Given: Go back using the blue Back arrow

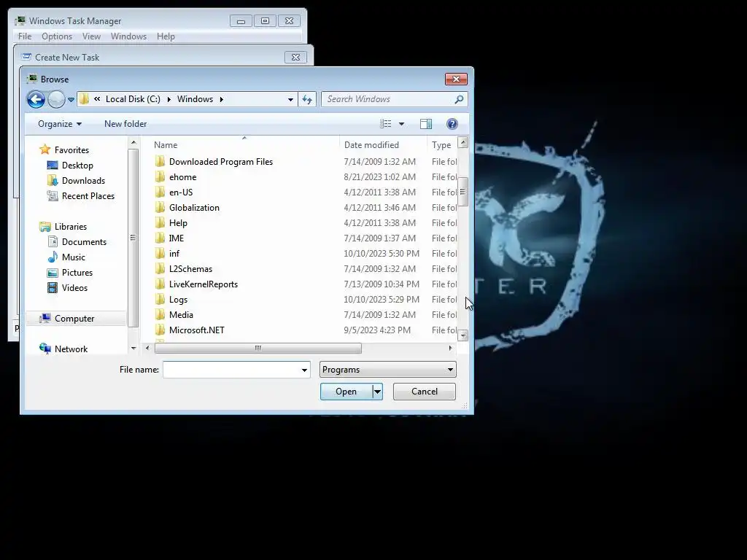Looking at the screenshot, I should [36, 99].
